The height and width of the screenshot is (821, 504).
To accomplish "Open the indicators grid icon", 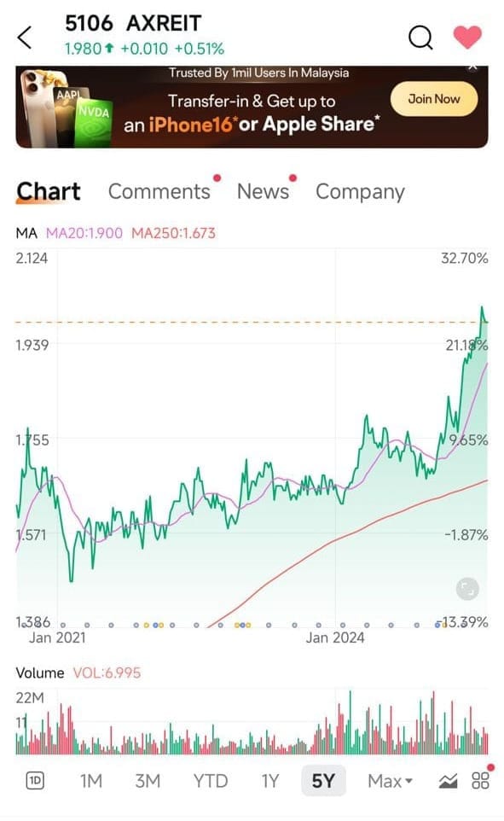I will [x=480, y=781].
